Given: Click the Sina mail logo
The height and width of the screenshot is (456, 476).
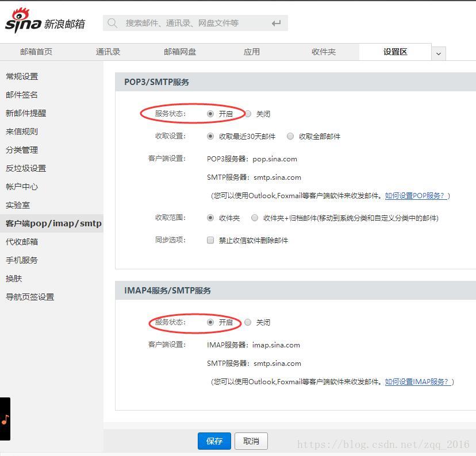Looking at the screenshot, I should tap(45, 21).
